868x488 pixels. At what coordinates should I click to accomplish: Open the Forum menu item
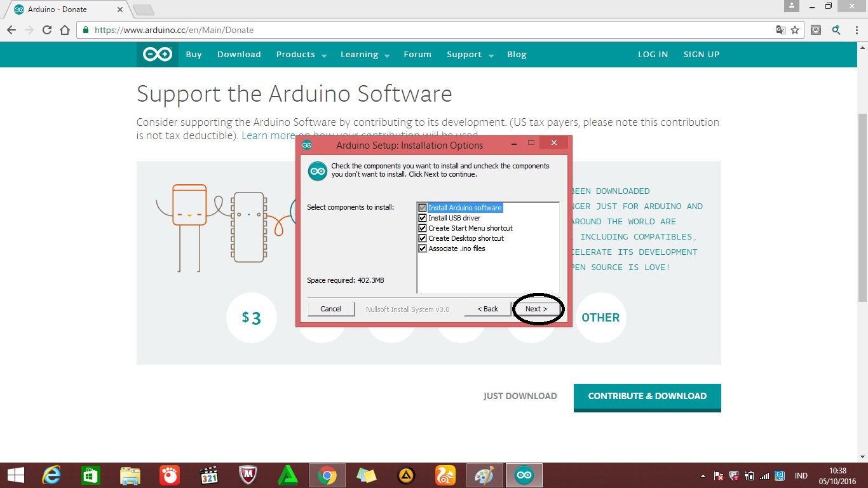point(417,54)
